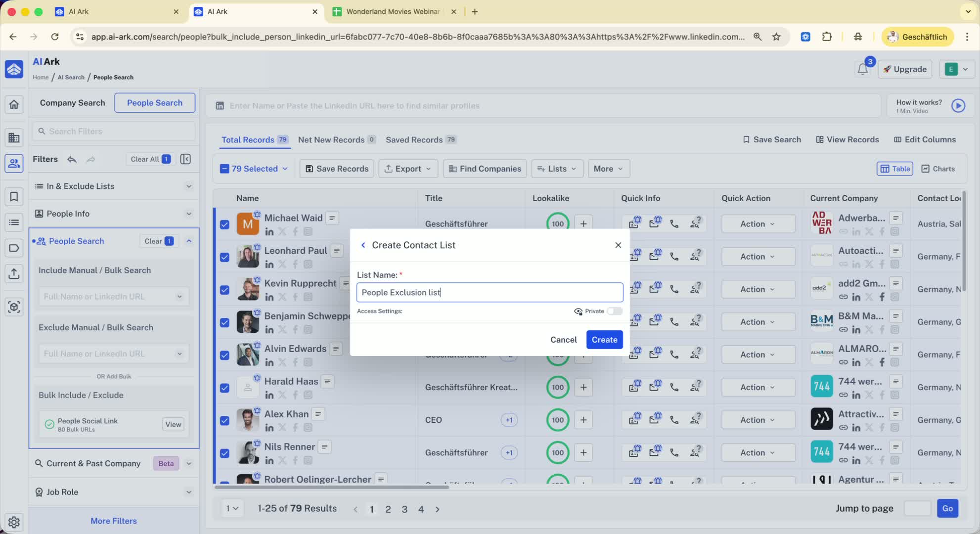Screen dimensions: 980x534
Task: Toggle the Private access switch
Action: click(x=615, y=311)
